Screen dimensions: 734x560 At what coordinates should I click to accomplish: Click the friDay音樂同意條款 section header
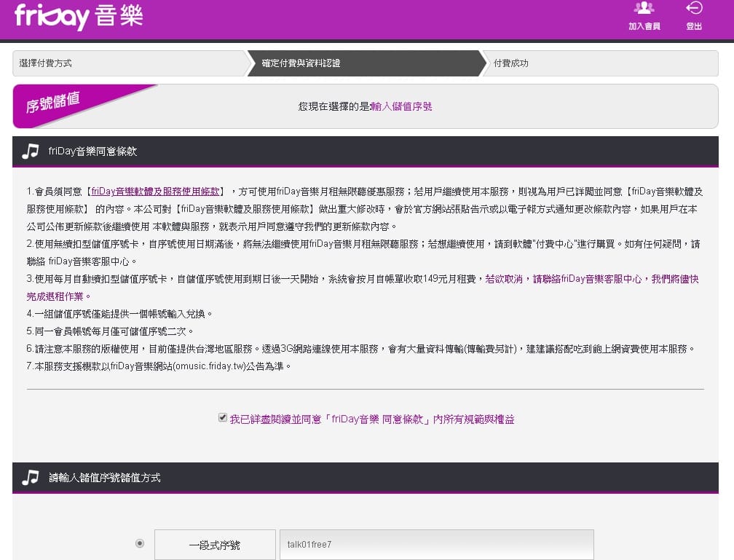coord(366,151)
